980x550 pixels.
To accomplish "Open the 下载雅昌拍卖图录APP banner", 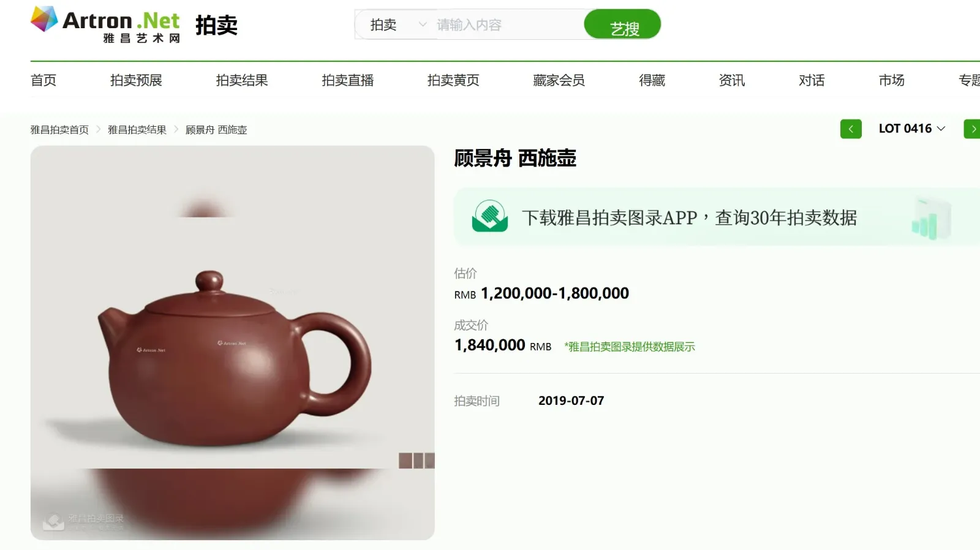I will coord(717,217).
